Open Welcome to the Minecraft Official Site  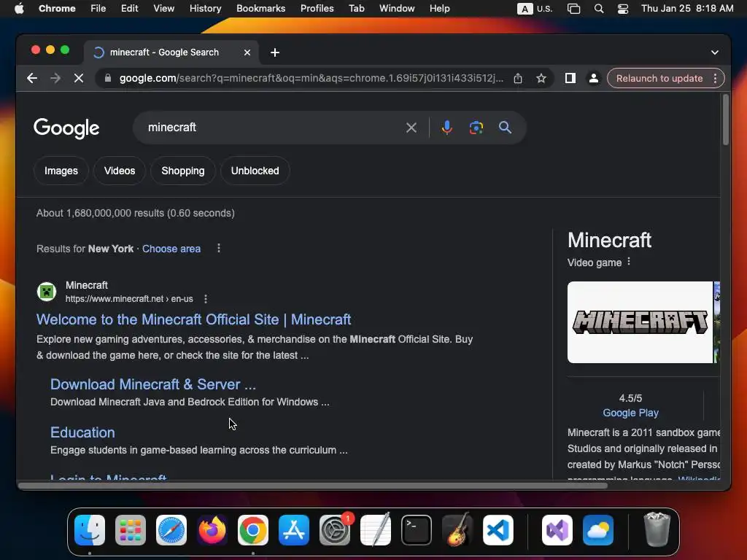coord(193,319)
